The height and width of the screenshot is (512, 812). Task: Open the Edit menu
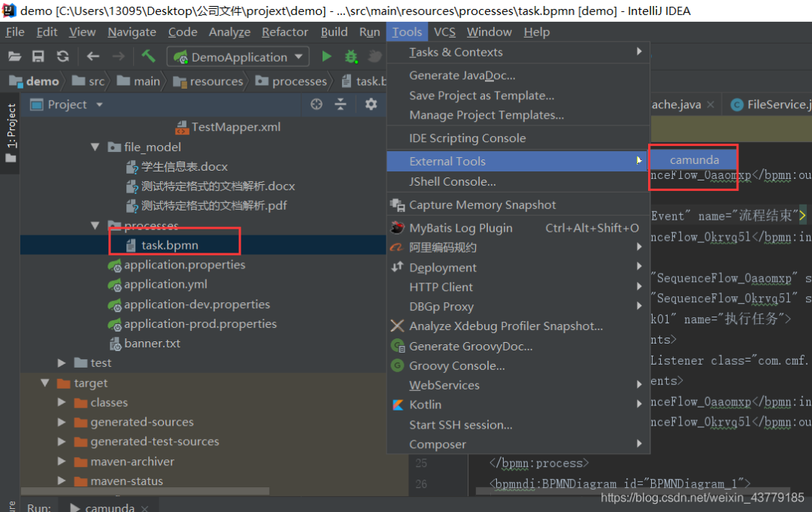[47, 32]
